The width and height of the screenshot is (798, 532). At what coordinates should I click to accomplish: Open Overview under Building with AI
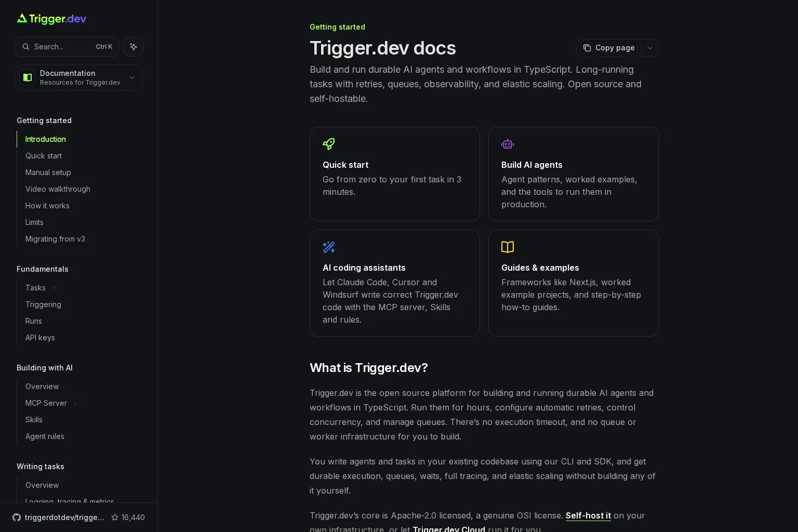click(42, 387)
